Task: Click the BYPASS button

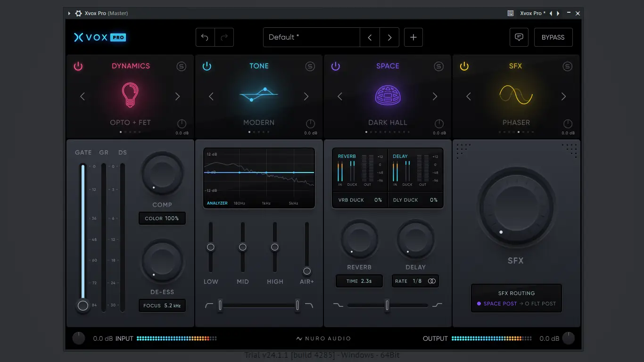Action: point(553,37)
